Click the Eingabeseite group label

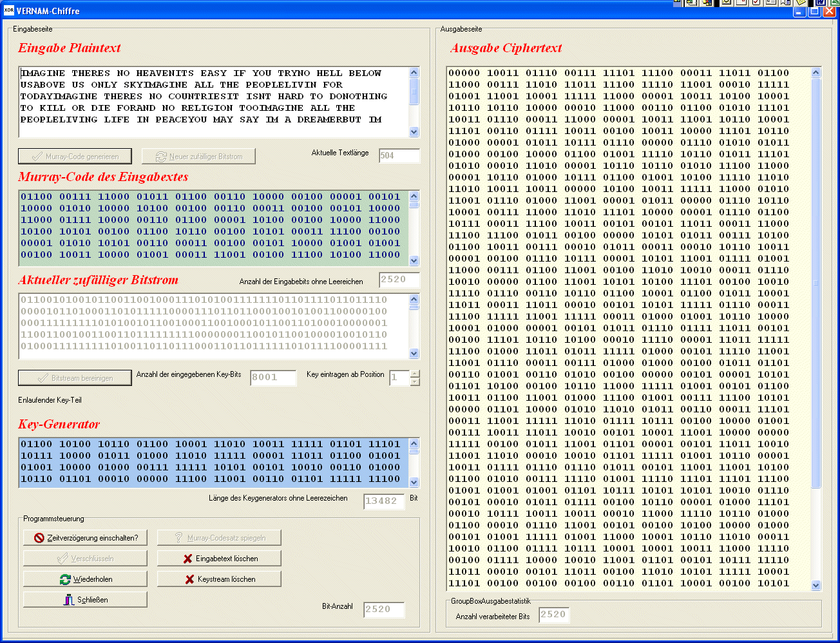(33, 29)
